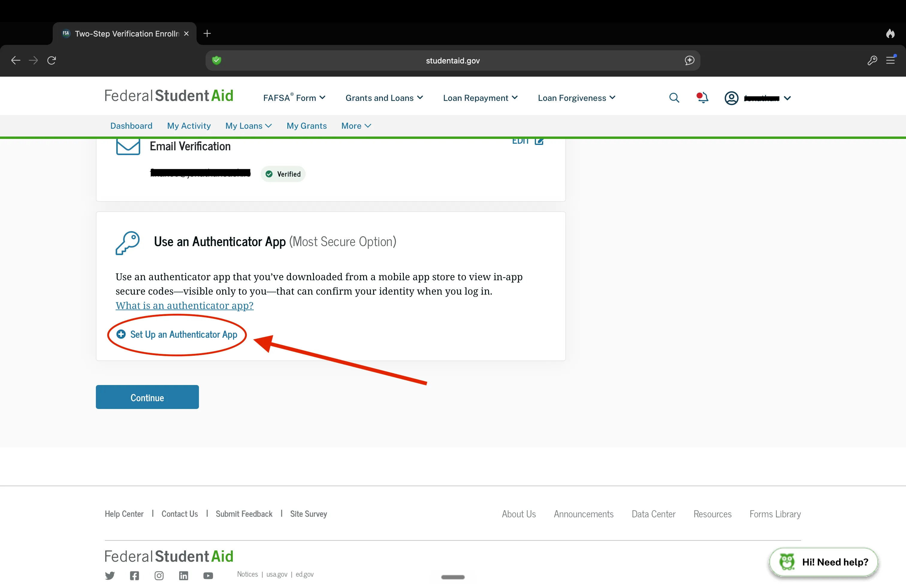
Task: Click the green shield security icon
Action: click(x=217, y=60)
